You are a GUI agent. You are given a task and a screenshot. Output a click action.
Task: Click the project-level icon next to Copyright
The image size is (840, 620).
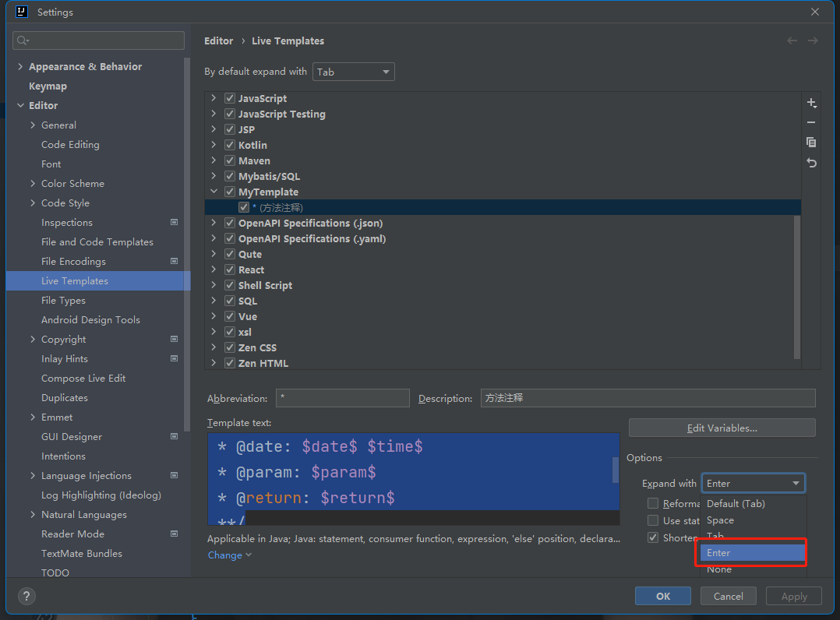174,339
